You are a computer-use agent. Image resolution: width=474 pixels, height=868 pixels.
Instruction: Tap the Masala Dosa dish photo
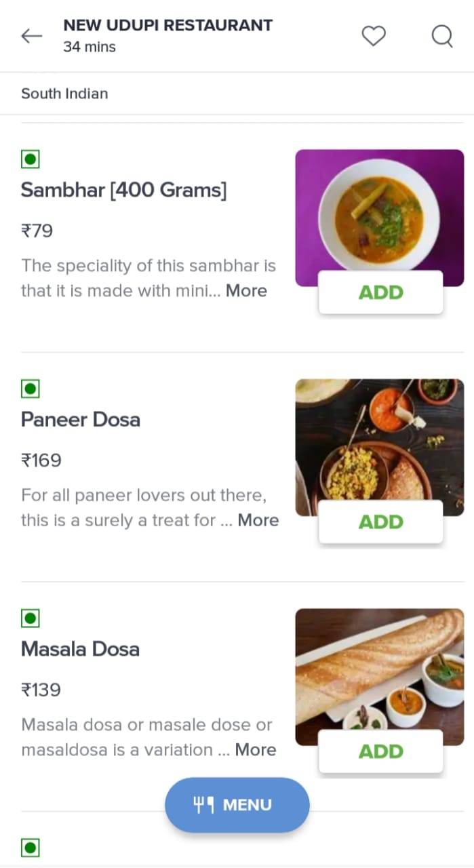tap(379, 668)
